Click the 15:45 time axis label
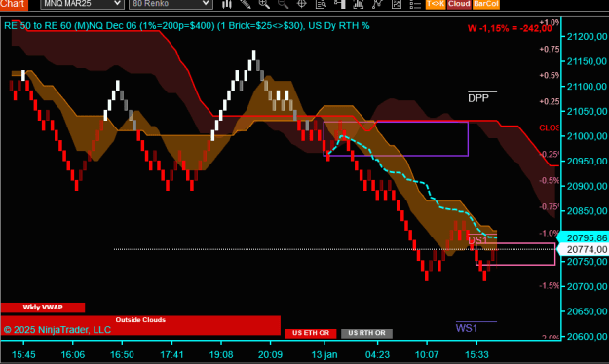 coord(23,354)
